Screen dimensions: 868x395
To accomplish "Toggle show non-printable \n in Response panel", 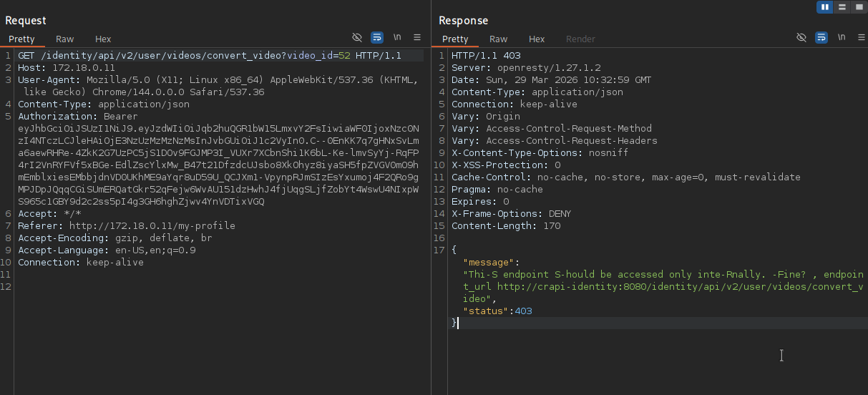I will tap(842, 37).
